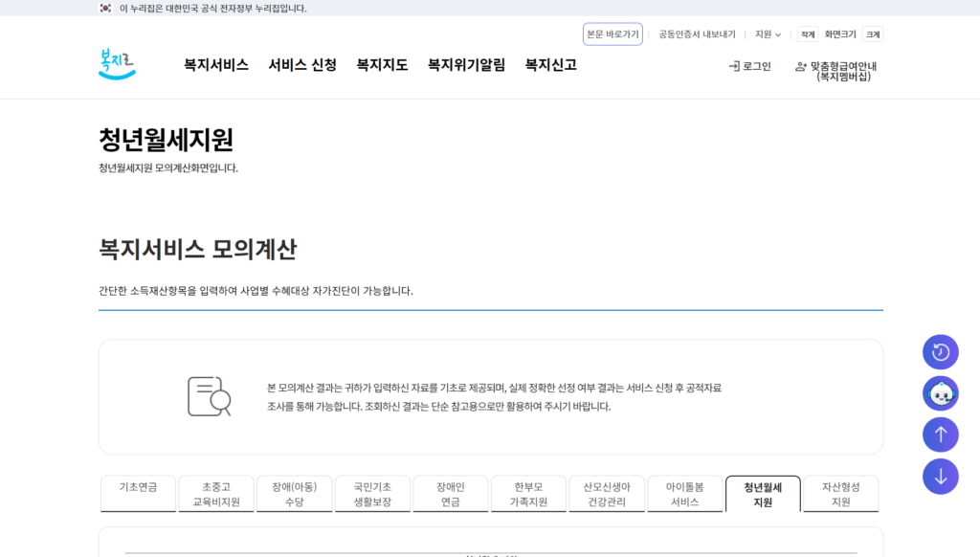The width and height of the screenshot is (980, 557).
Task: Click the 복지로 logo
Action: (x=115, y=65)
